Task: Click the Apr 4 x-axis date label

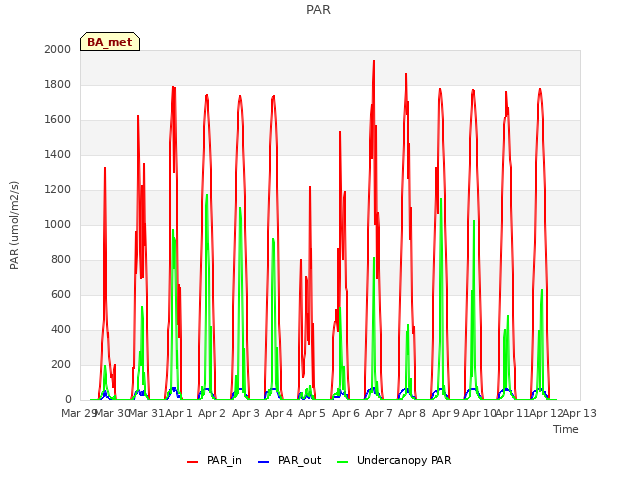Action: (279, 413)
